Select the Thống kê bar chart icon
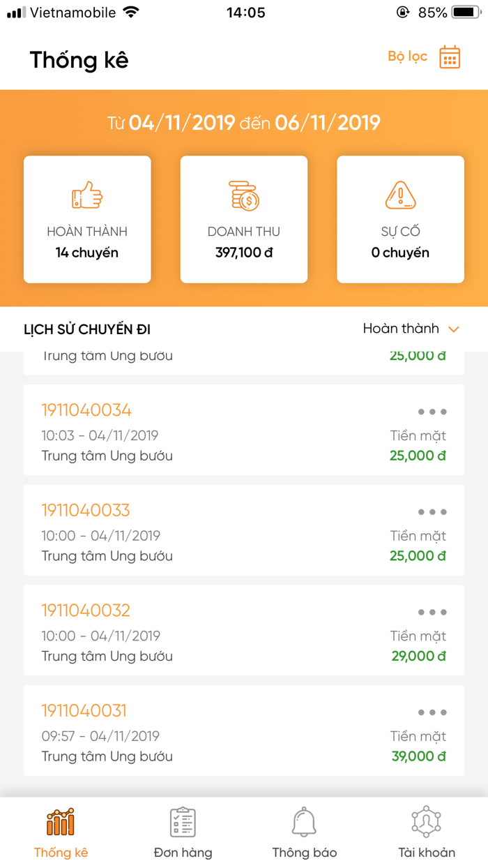The width and height of the screenshot is (488, 868). (x=61, y=823)
